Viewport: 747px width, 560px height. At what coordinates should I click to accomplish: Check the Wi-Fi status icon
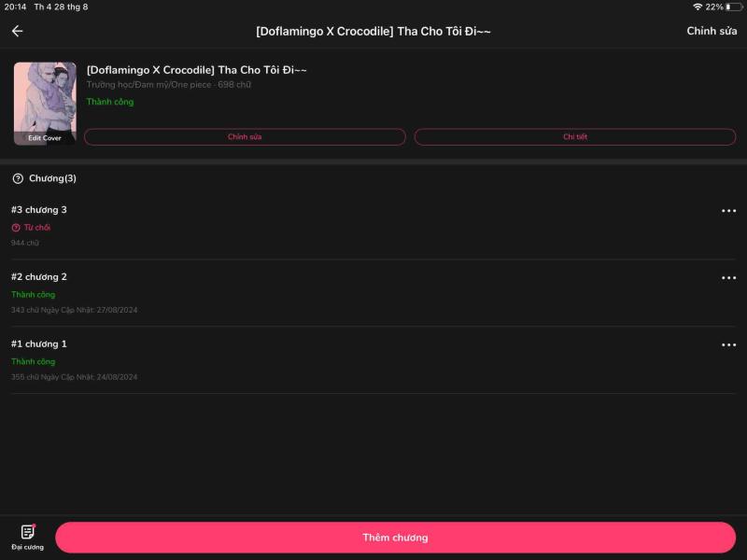[698, 7]
